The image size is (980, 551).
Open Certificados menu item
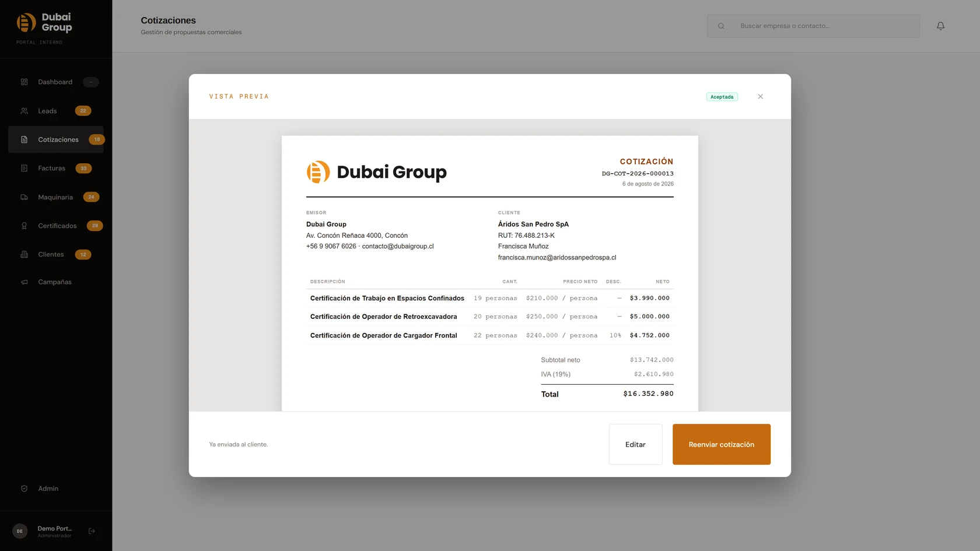click(x=56, y=226)
